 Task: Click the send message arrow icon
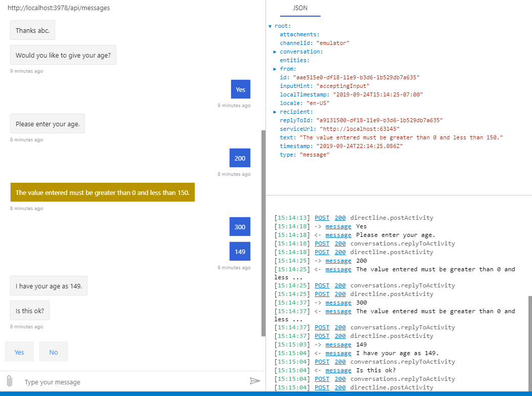pyautogui.click(x=255, y=381)
